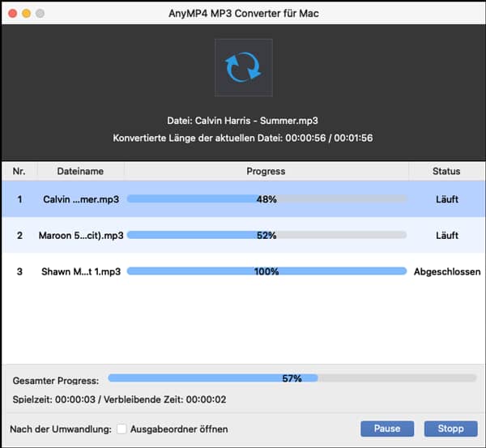Click row number 1 cell
486x448 pixels.
coord(19,199)
